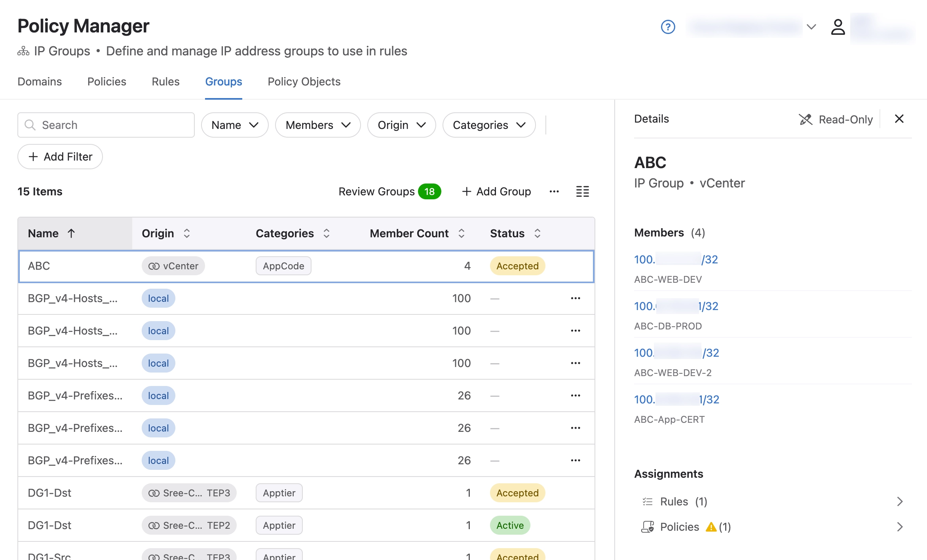
Task: Open row menu for second BGP_v4-Prefixes entry
Action: point(576,428)
